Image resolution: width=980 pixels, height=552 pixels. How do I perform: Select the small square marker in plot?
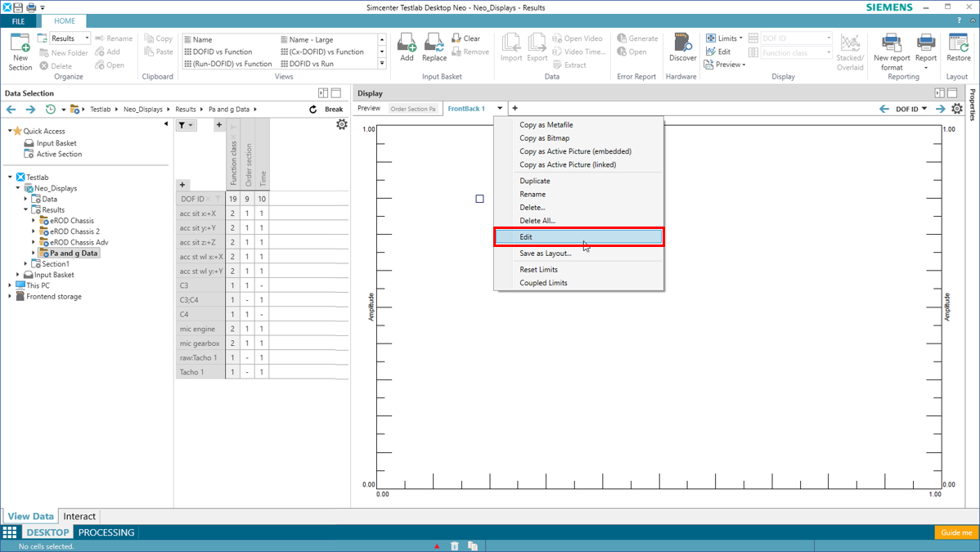479,199
